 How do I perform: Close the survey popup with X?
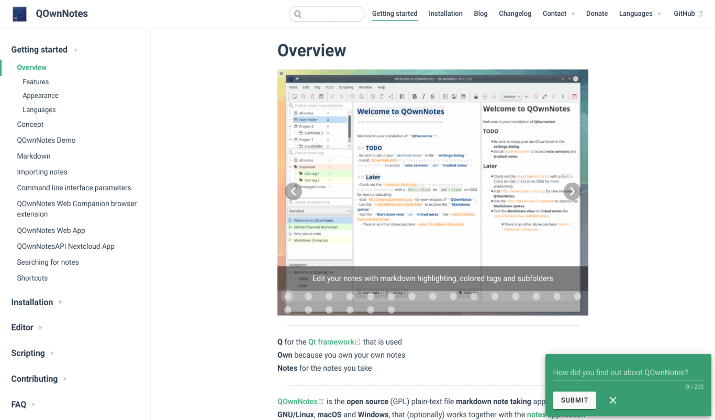pyautogui.click(x=613, y=400)
